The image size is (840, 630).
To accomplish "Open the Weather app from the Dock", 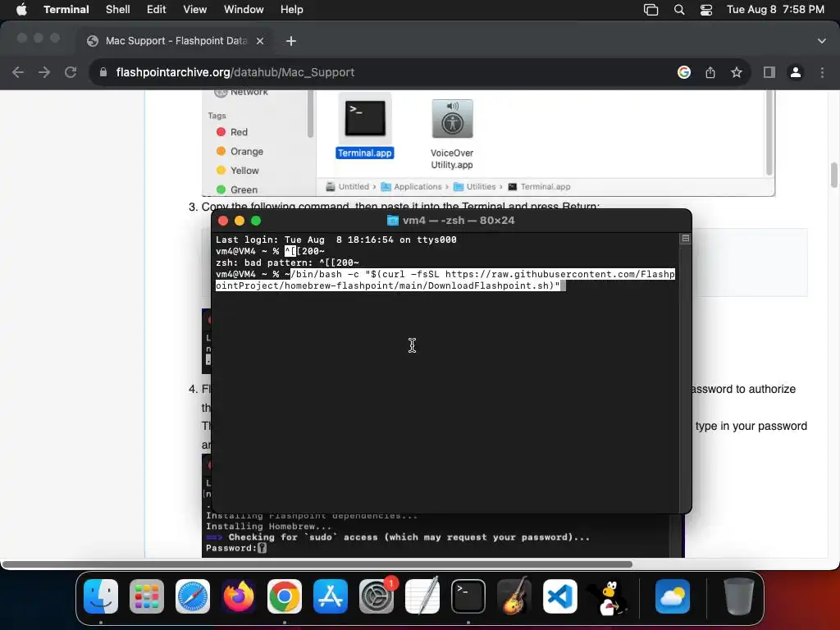I will tap(673, 596).
